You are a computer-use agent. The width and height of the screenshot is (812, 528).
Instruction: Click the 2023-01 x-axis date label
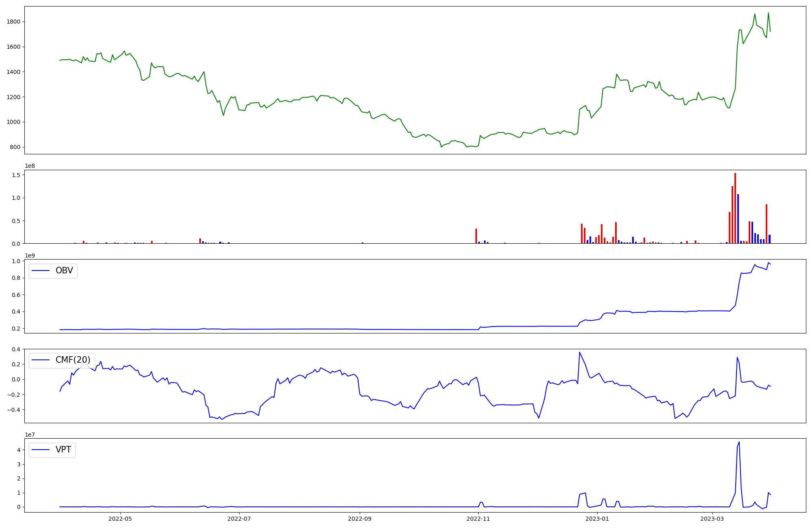(598, 519)
